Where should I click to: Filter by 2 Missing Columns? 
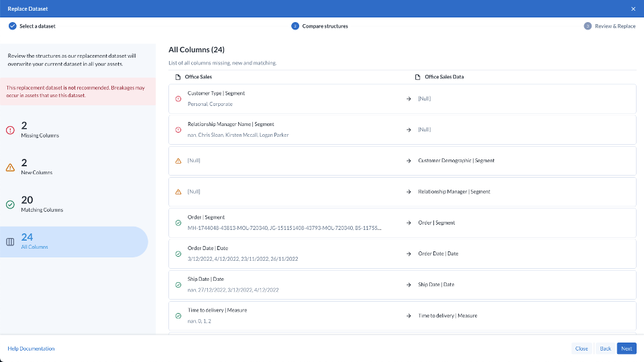tap(40, 130)
